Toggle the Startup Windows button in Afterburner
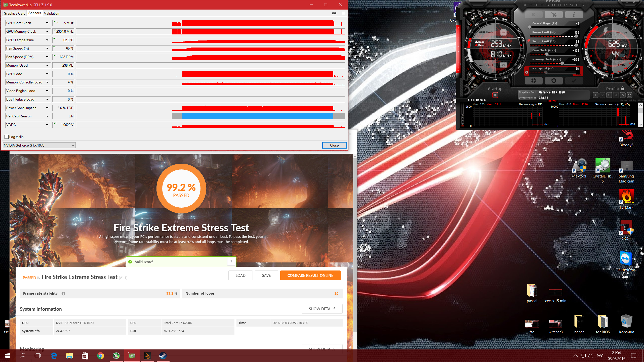 [x=495, y=95]
